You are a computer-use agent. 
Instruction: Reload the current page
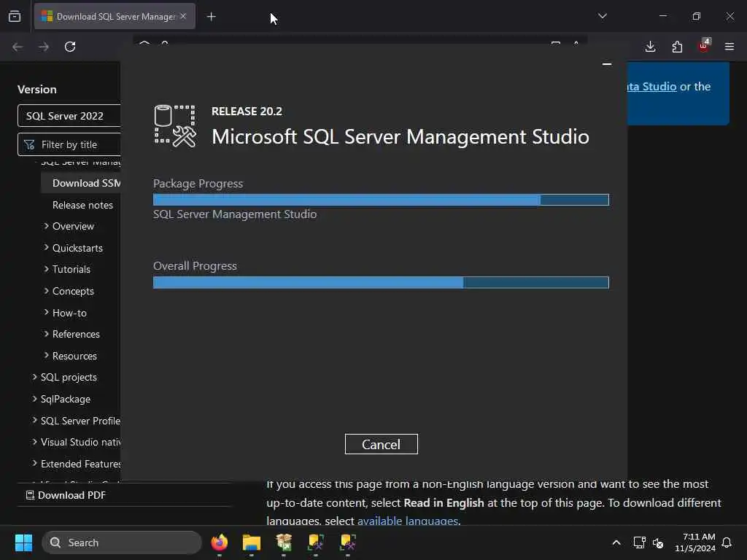(x=70, y=47)
